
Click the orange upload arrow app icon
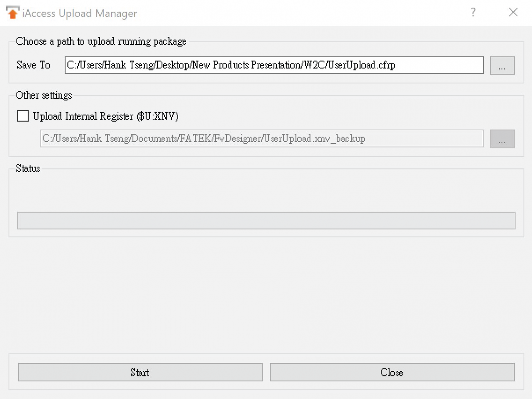12,13
